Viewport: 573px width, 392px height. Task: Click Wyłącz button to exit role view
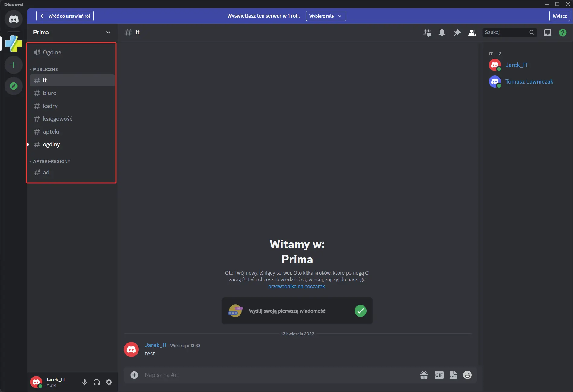point(560,16)
